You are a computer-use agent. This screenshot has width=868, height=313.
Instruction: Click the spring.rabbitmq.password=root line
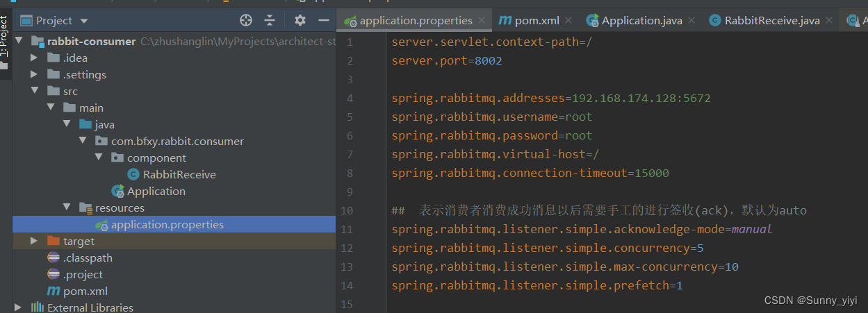492,136
